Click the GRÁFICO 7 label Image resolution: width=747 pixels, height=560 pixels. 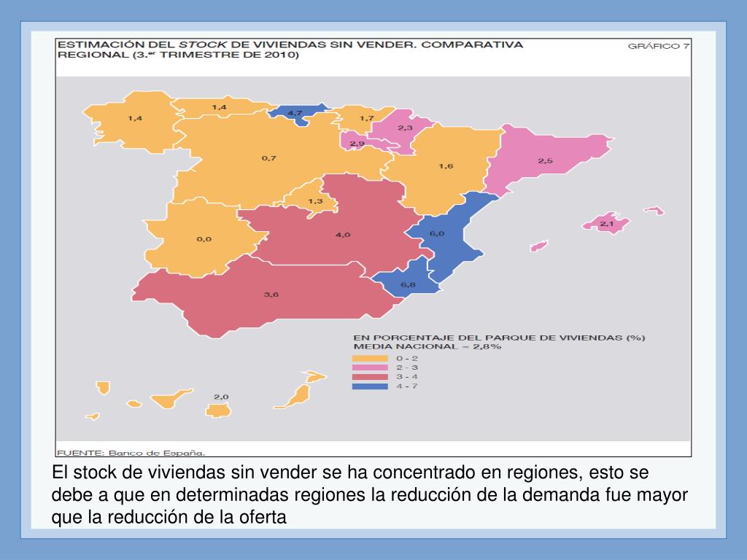coord(658,46)
